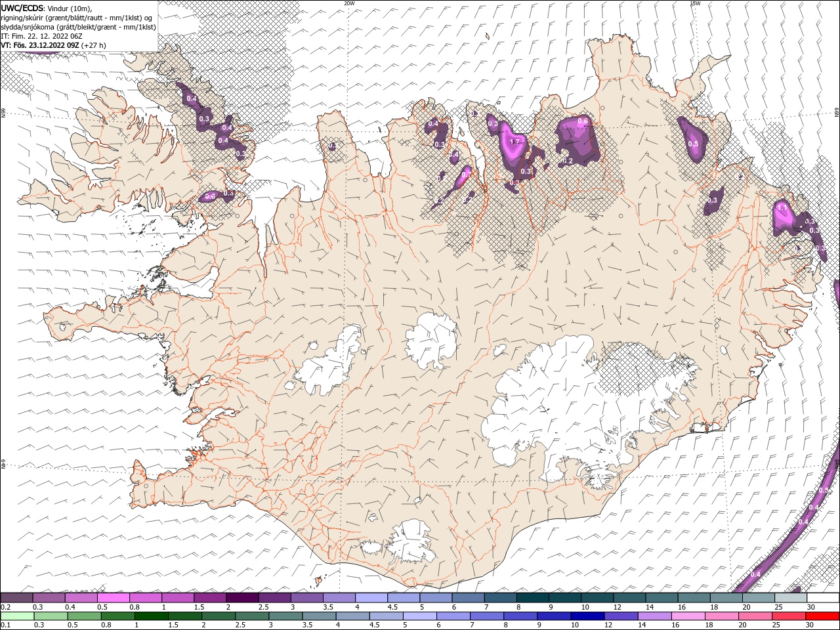Pick the pale green 0.1 swatch in lower legend
This screenshot has height=630, width=840.
[x=18, y=616]
